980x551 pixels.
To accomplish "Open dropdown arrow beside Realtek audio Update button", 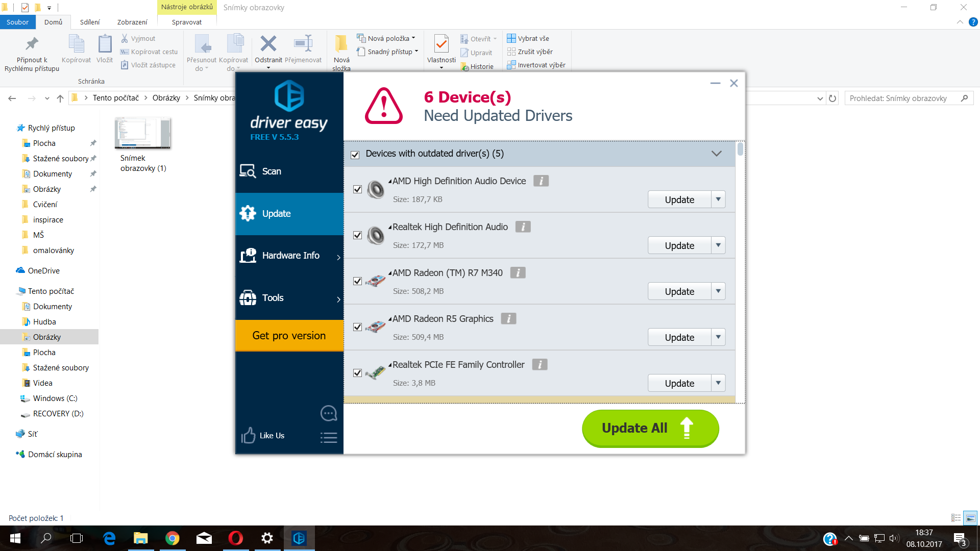I will point(718,245).
